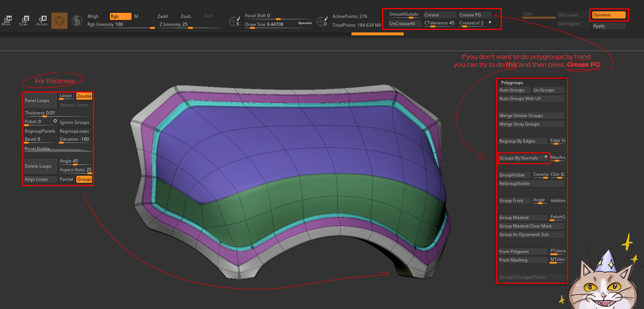The height and width of the screenshot is (309, 644).
Task: Click the dark gray sphere icon left of Mrgb
Action: coord(77,21)
